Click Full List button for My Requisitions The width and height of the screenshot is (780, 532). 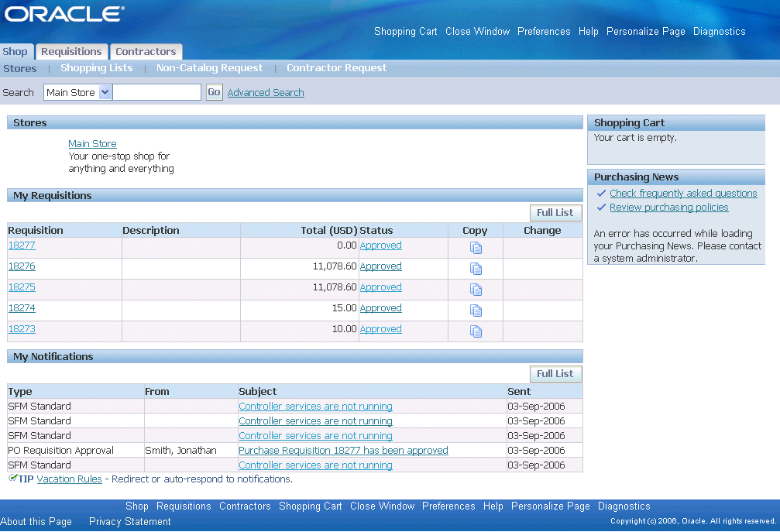coord(555,213)
